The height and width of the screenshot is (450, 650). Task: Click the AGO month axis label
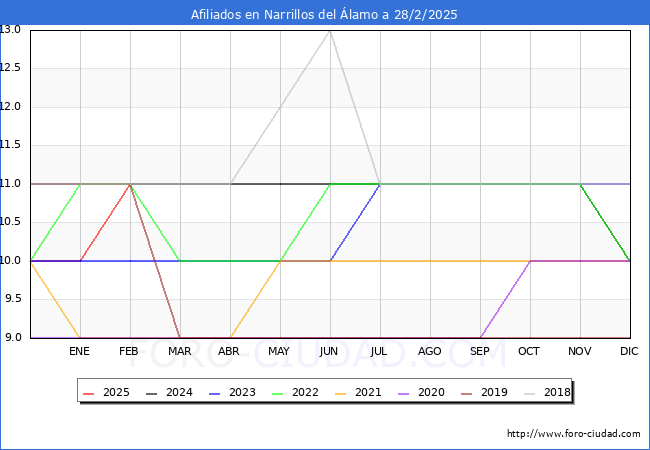(429, 351)
